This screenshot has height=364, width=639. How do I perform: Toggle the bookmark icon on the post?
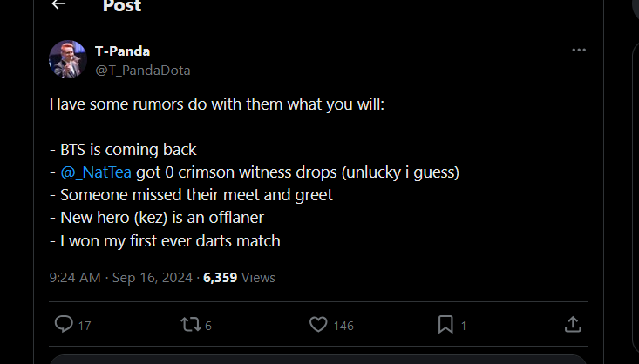(445, 324)
